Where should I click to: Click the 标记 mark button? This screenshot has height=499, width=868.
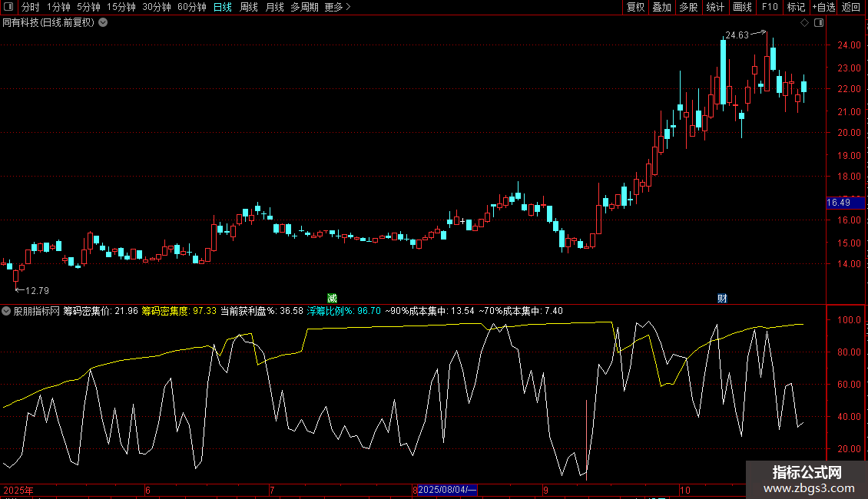(x=796, y=7)
